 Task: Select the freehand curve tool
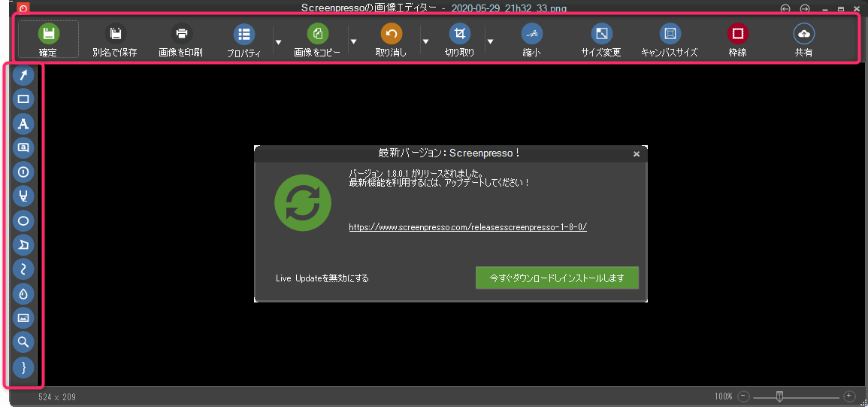tap(23, 269)
